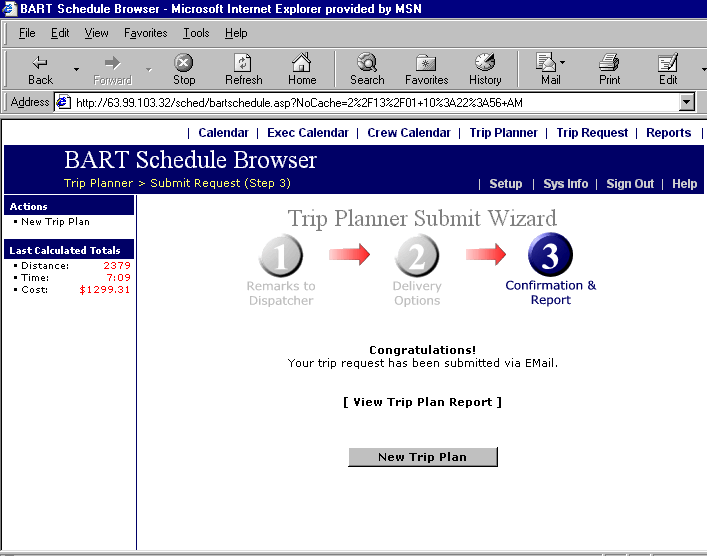Click the Sign Out link

pyautogui.click(x=629, y=184)
